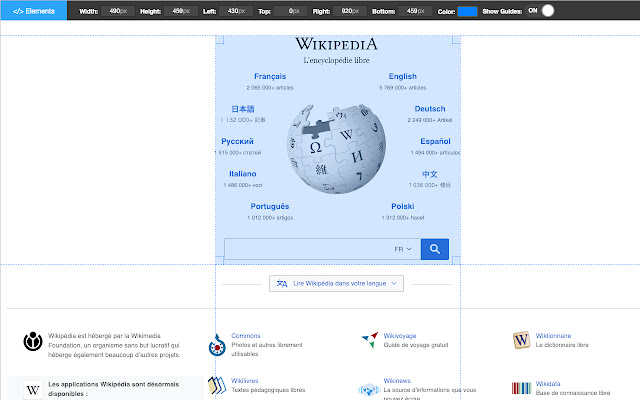Click the Wikidata barcode icon
Viewport: 640px width, 400px height.
(x=521, y=388)
